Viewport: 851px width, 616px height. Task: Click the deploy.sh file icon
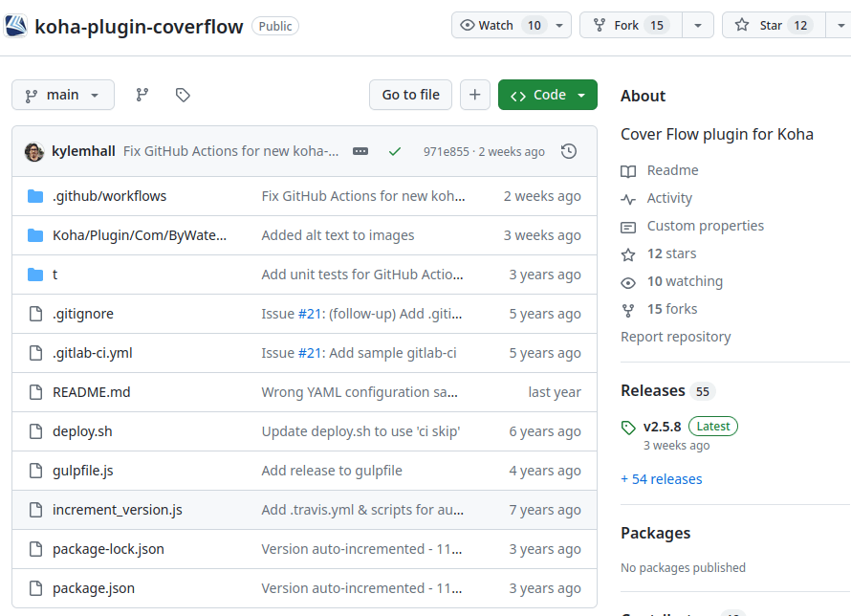35,431
